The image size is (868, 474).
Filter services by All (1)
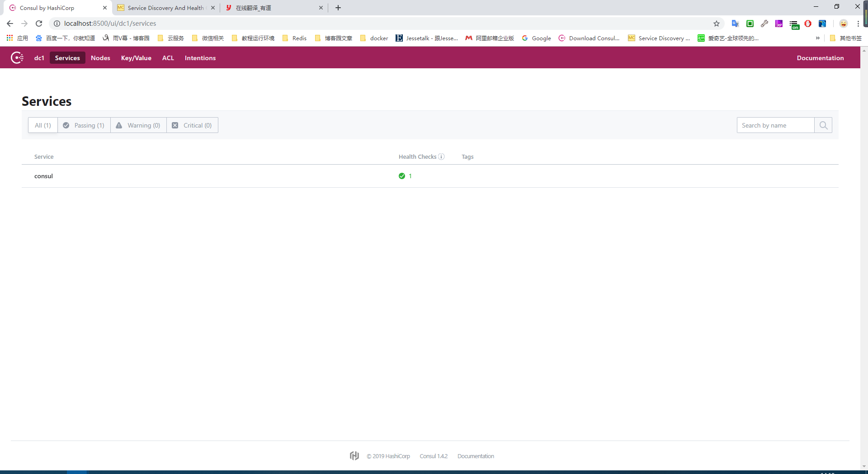tap(43, 125)
